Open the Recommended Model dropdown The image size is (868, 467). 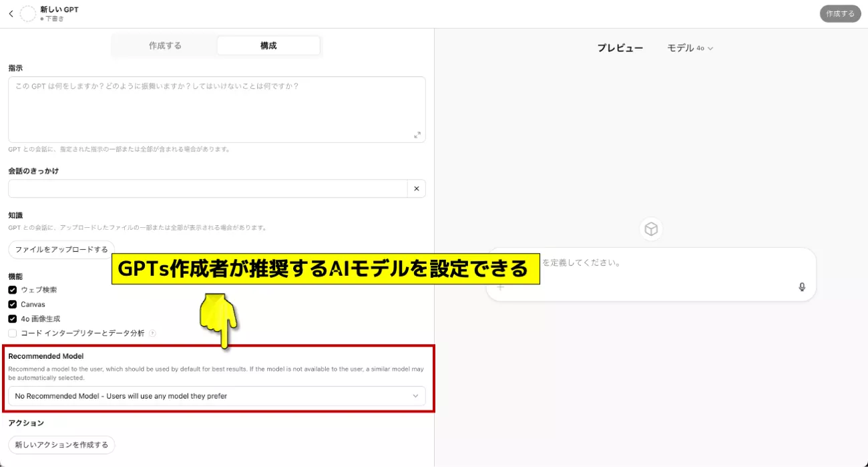[x=217, y=396]
